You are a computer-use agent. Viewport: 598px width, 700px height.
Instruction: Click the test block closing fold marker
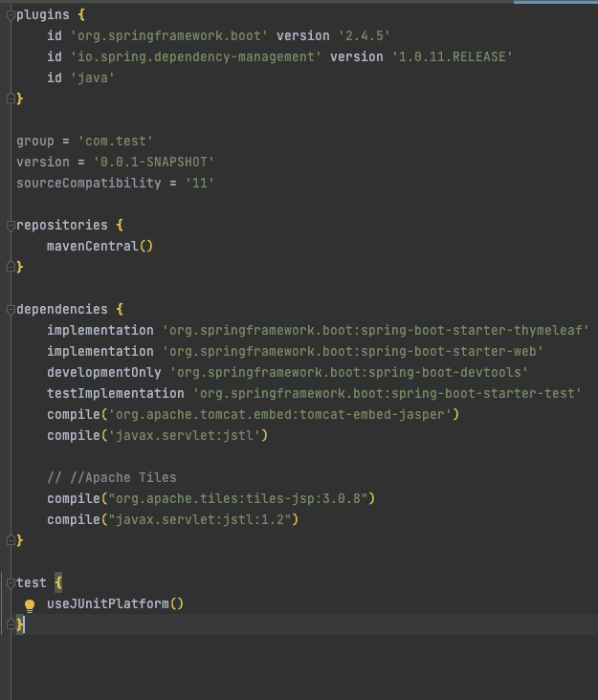point(11,624)
